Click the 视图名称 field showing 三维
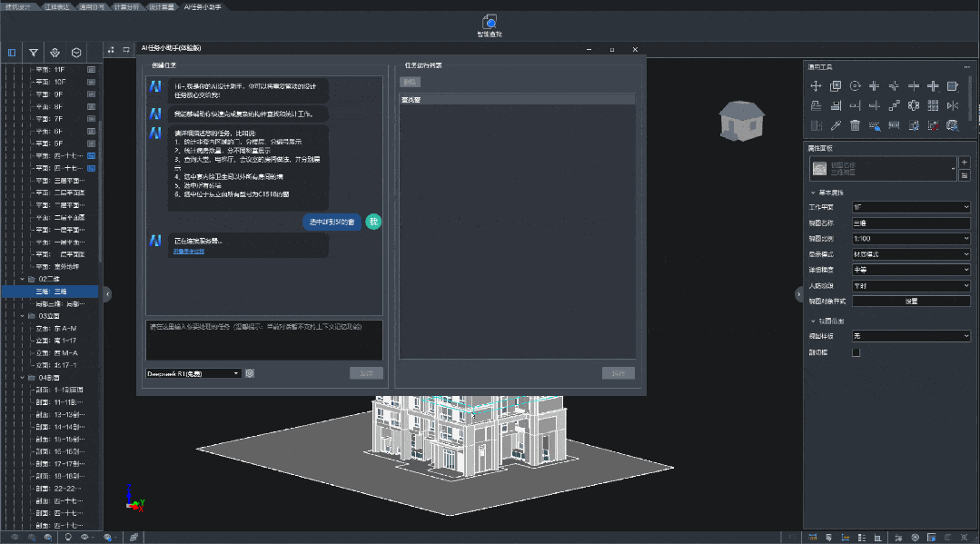The height and width of the screenshot is (544, 980). click(x=911, y=223)
